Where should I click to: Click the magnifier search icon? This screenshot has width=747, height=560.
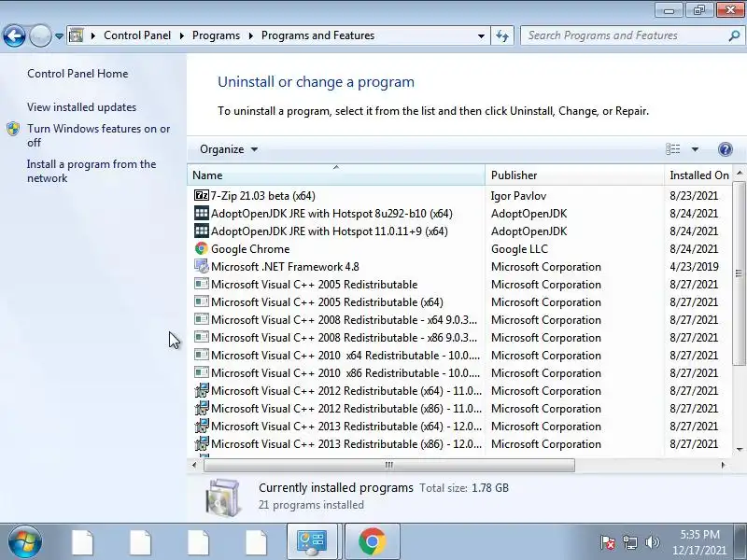tap(734, 35)
